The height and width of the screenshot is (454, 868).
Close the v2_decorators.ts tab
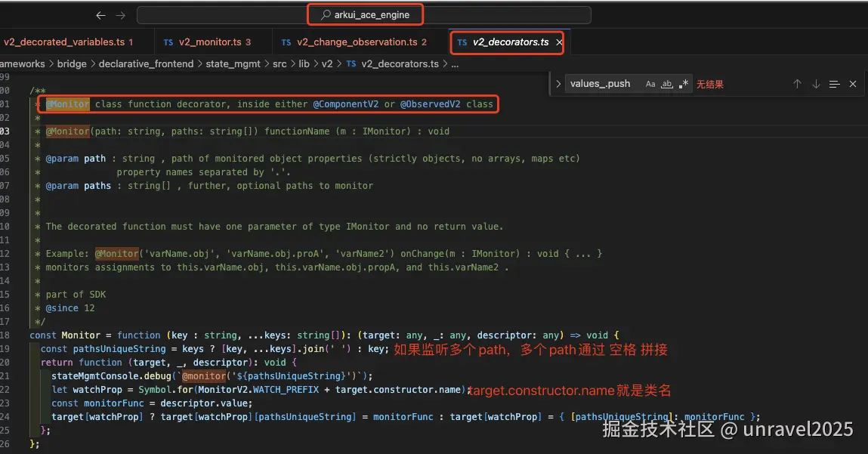pyautogui.click(x=559, y=42)
